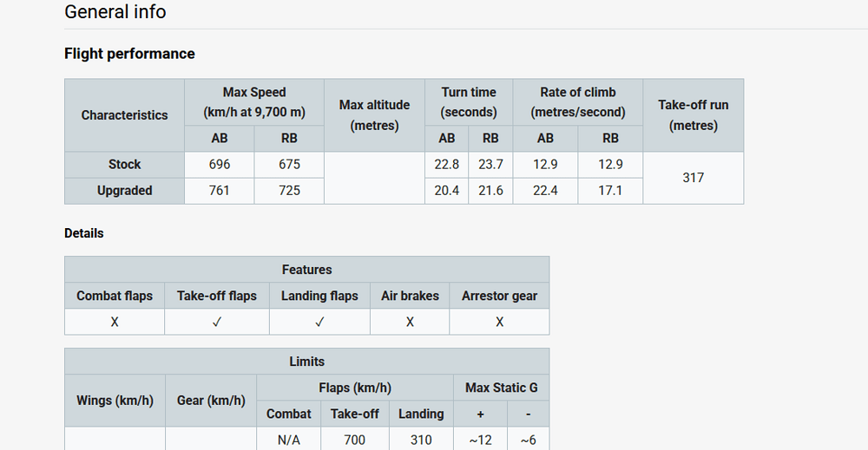The height and width of the screenshot is (450, 868).
Task: Click the Turn time column header
Action: click(x=469, y=102)
